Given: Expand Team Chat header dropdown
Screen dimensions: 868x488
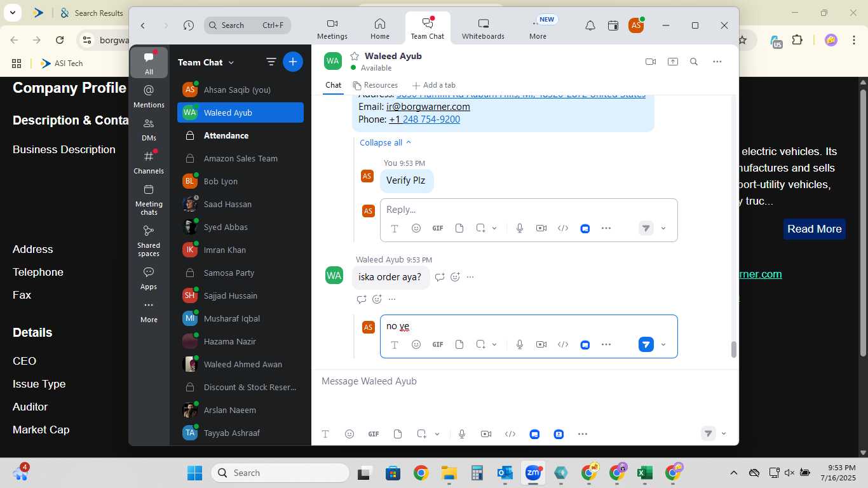Looking at the screenshot, I should tap(231, 62).
